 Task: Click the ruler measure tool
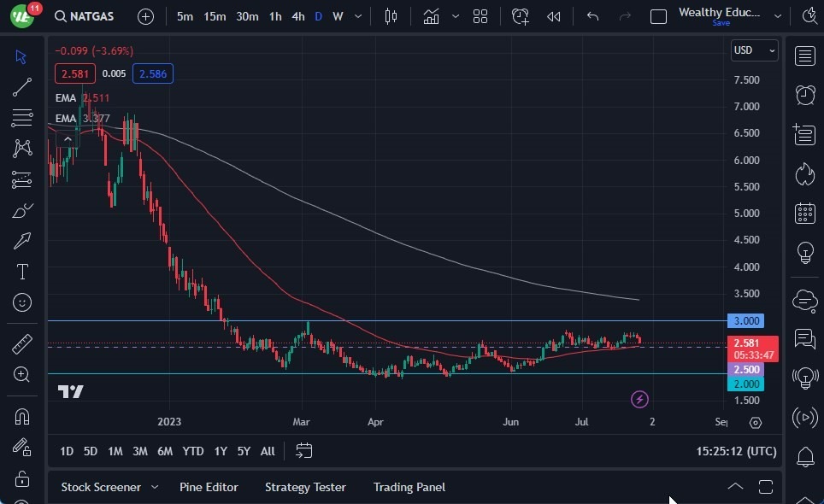tap(22, 343)
